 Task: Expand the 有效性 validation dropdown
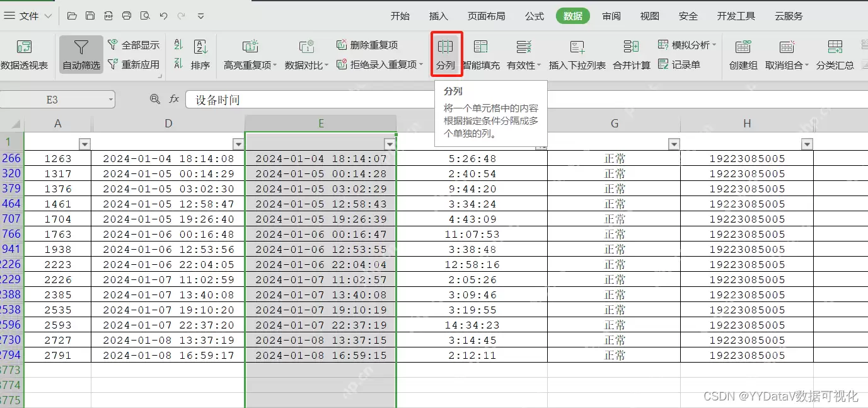pyautogui.click(x=539, y=66)
